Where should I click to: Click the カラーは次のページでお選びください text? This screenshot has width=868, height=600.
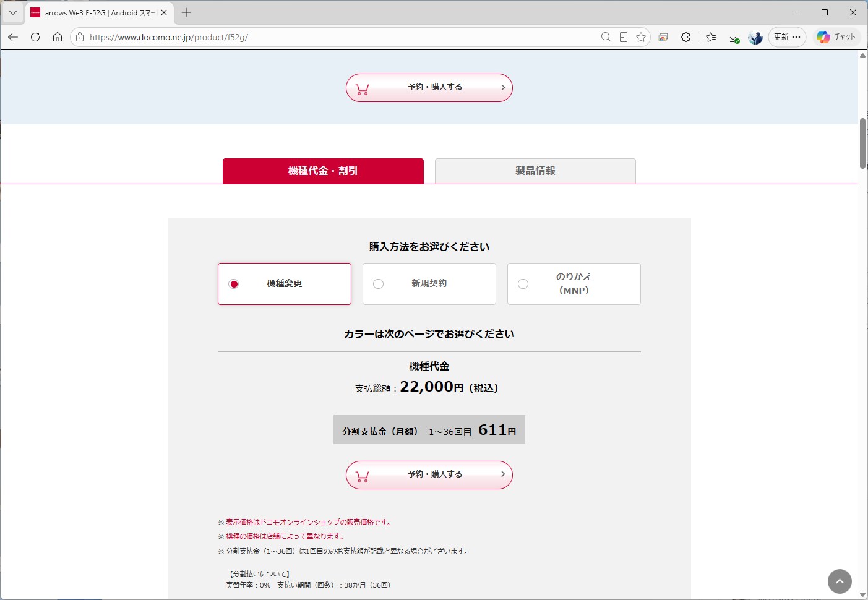coord(429,334)
